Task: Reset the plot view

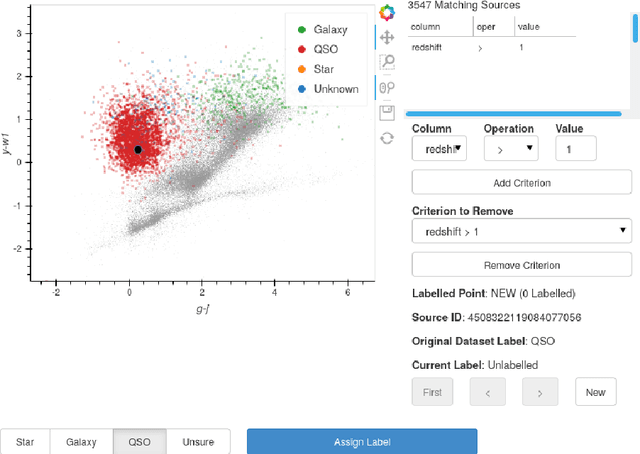Action: click(388, 137)
